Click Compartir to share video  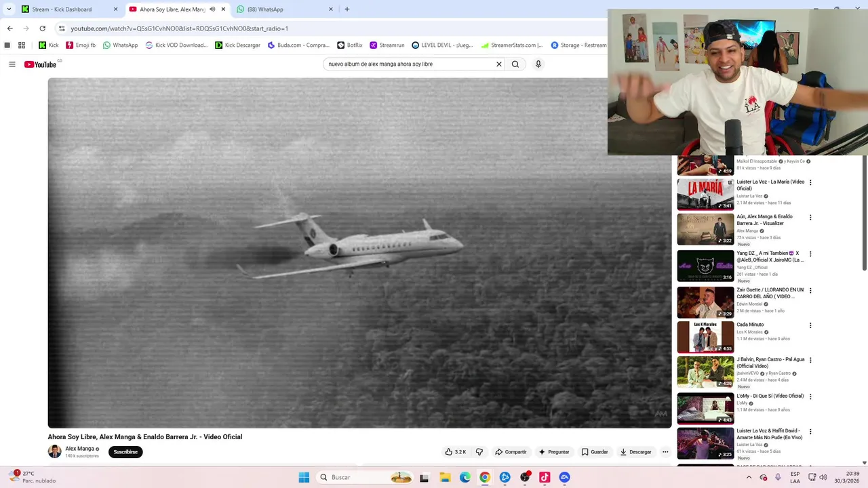pos(511,452)
